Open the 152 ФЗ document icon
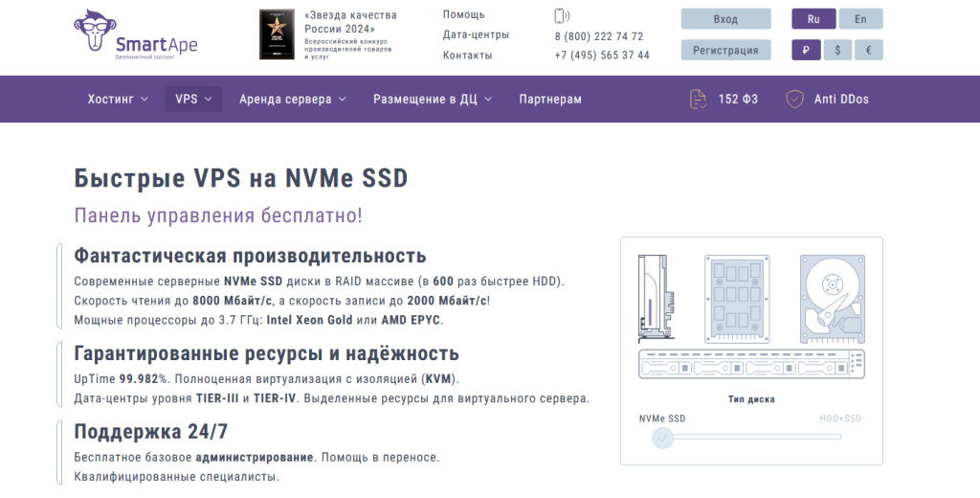The height and width of the screenshot is (498, 980). [700, 99]
